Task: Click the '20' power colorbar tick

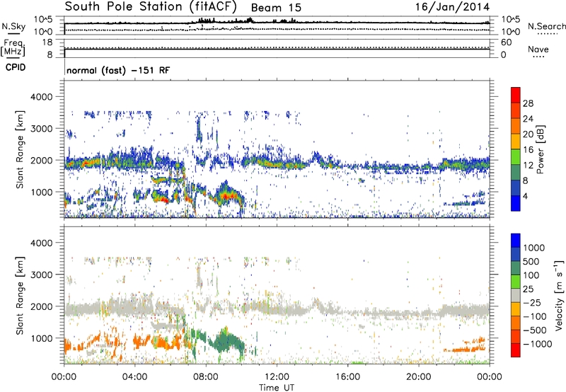Action: pyautogui.click(x=528, y=134)
